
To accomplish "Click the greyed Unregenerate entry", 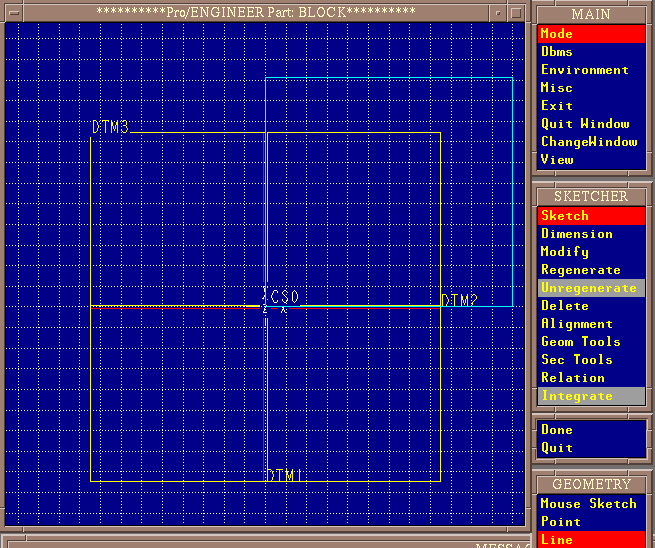I will (591, 288).
